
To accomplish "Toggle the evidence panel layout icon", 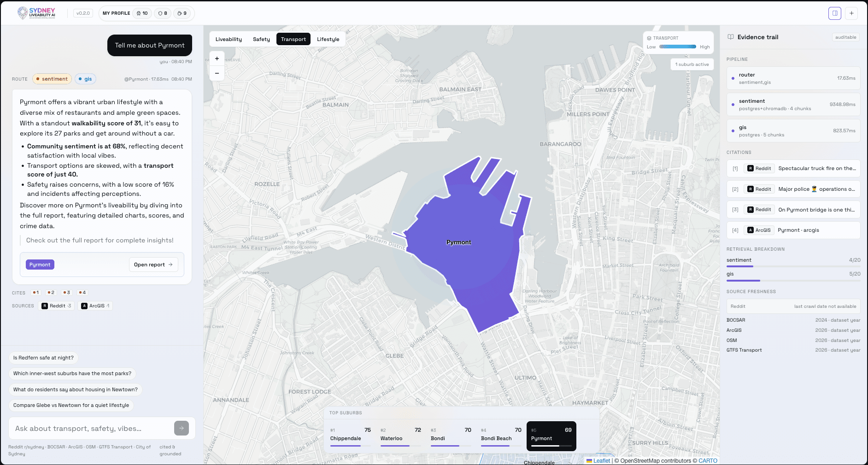I will point(835,13).
